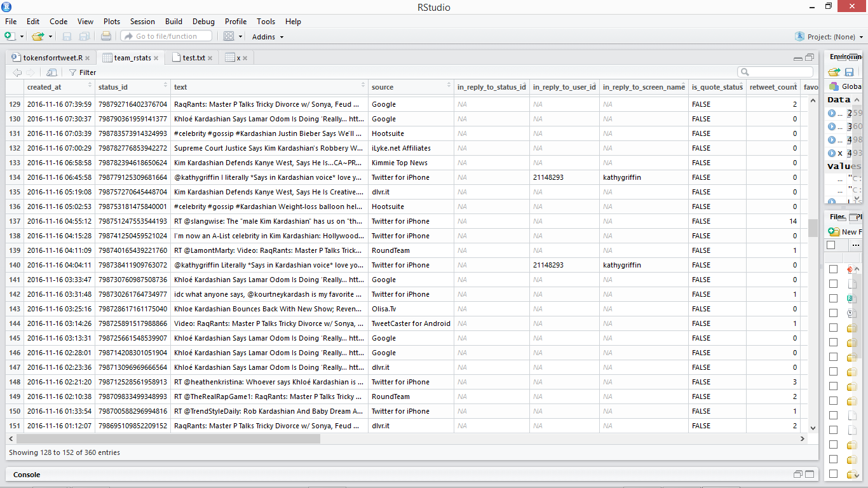Sort by is_quote_status column header

[717, 87]
